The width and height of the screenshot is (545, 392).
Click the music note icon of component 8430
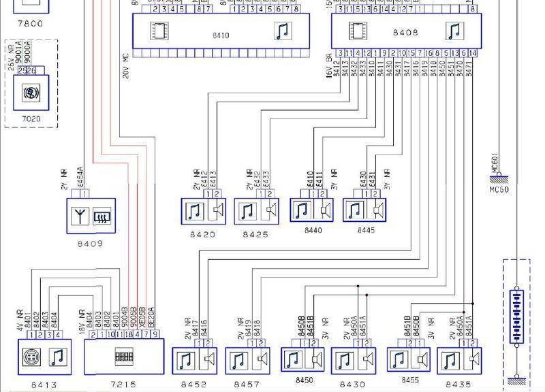pyautogui.click(x=344, y=360)
